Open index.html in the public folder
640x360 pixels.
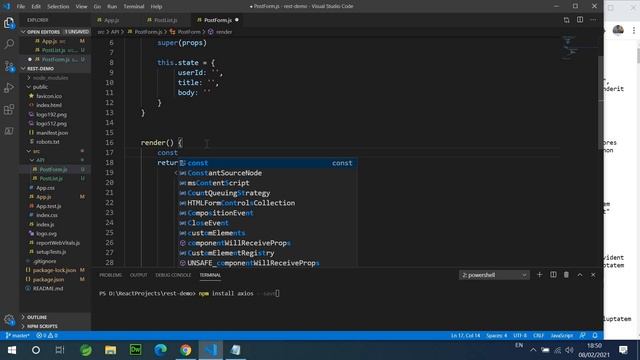point(49,105)
